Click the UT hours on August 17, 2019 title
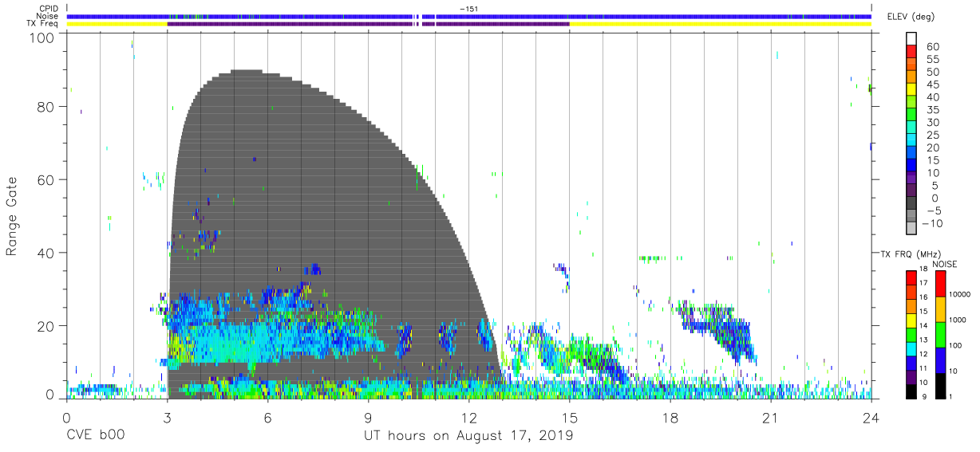The width and height of the screenshot is (980, 452). [468, 437]
